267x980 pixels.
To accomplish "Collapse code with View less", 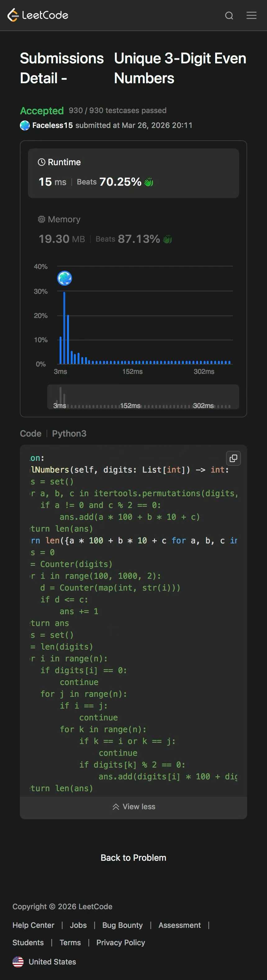I will click(x=133, y=806).
